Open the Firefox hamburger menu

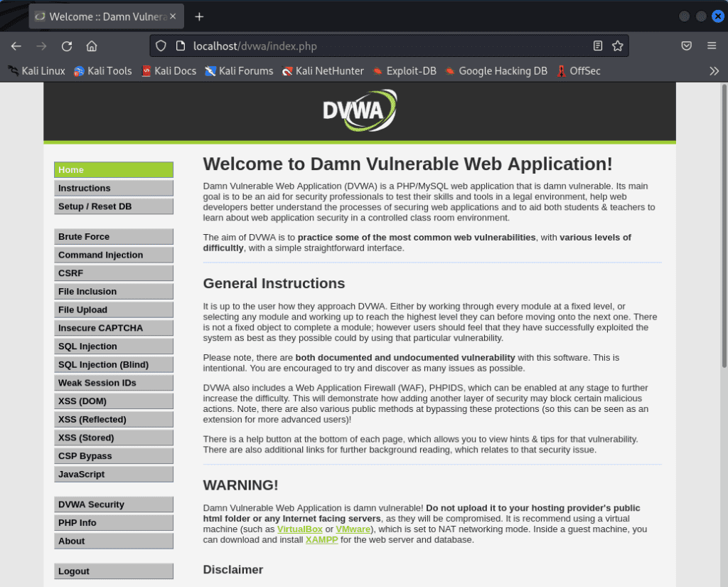[x=711, y=46]
